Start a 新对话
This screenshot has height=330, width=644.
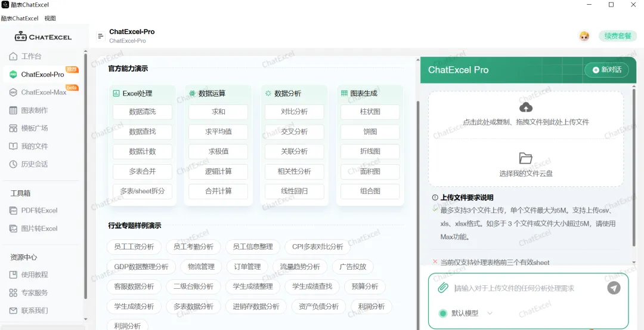(606, 70)
